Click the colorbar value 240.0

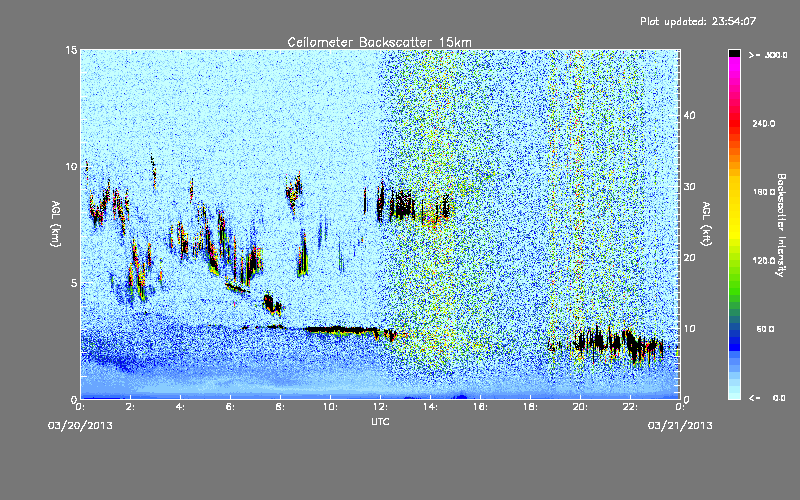coord(764,123)
